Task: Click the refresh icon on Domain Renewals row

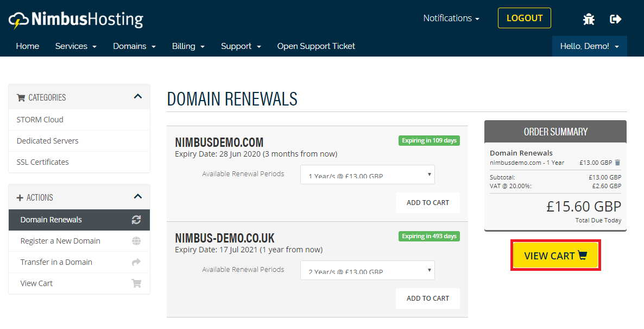Action: (136, 220)
